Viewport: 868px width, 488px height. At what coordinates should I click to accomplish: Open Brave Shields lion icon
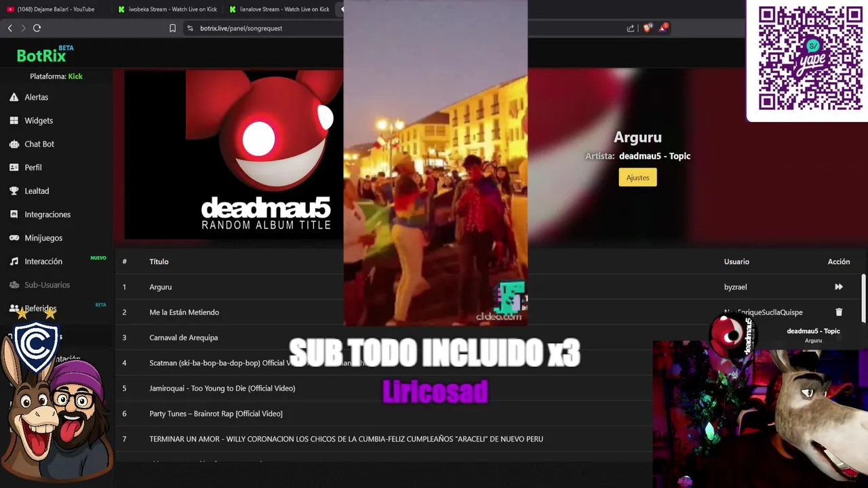[647, 28]
